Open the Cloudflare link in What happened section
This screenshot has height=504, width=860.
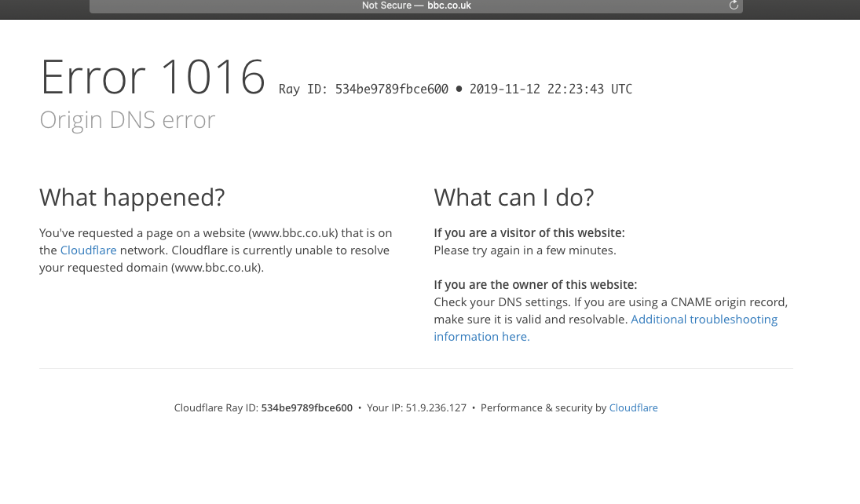pyautogui.click(x=88, y=250)
